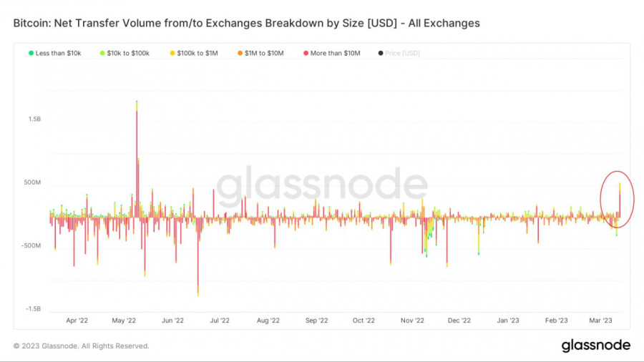
Task: Click the "1.5B" y-axis label
Action: pyautogui.click(x=35, y=119)
